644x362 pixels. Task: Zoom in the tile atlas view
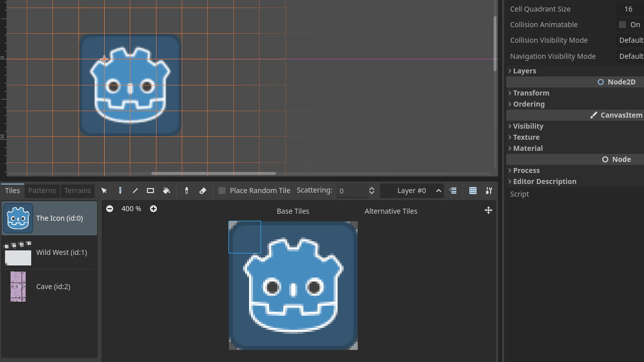pyautogui.click(x=153, y=209)
